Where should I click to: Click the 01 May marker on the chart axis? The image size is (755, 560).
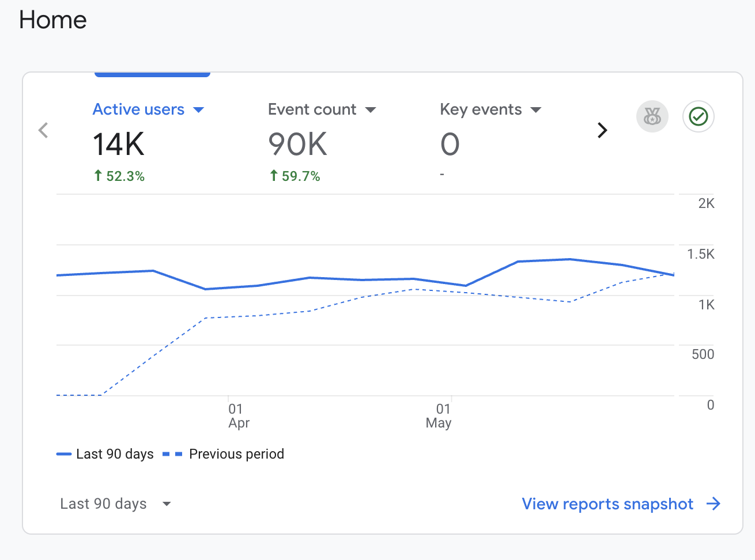click(439, 416)
